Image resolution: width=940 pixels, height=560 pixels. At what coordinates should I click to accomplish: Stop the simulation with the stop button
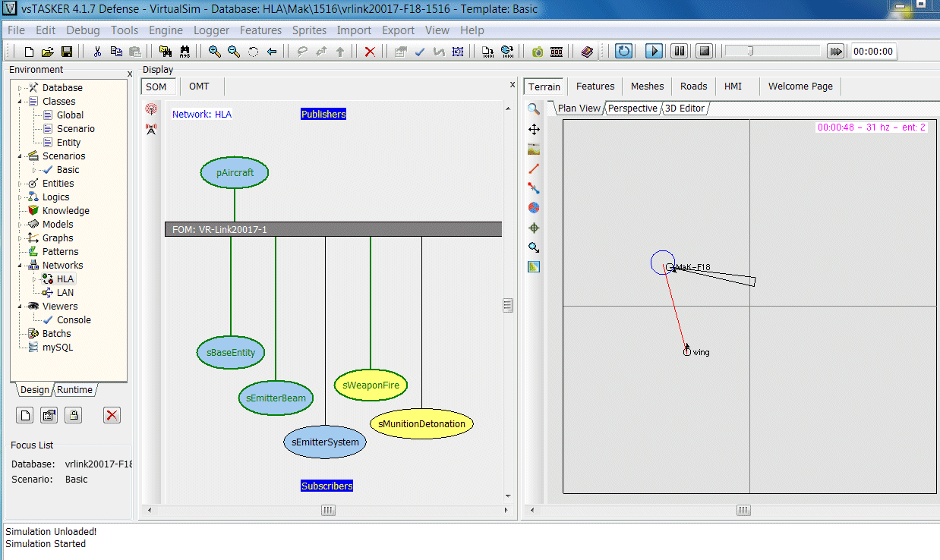705,51
